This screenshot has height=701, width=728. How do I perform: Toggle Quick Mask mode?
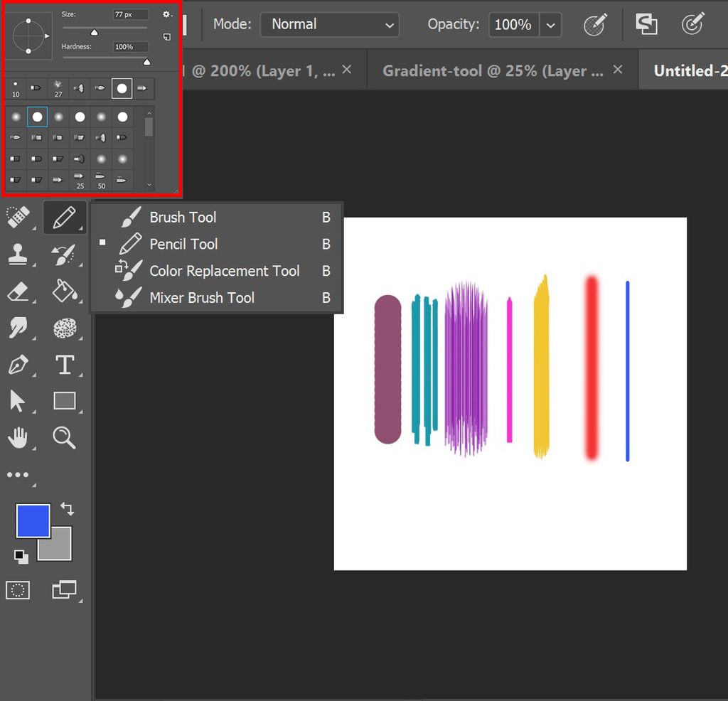coord(18,589)
